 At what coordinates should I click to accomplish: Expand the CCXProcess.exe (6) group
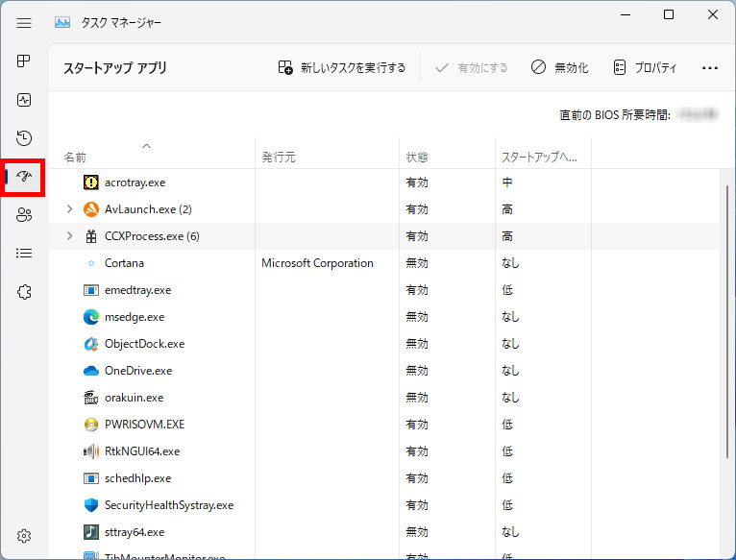(x=69, y=236)
